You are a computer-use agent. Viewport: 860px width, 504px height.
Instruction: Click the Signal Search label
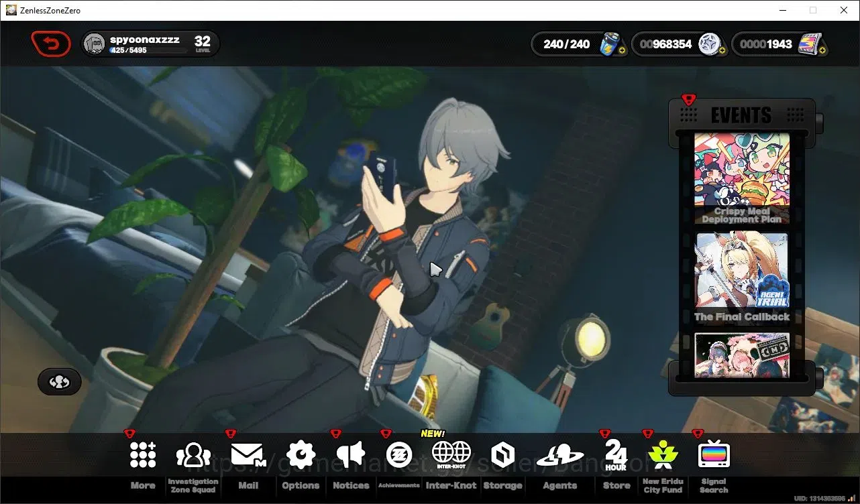click(x=714, y=485)
